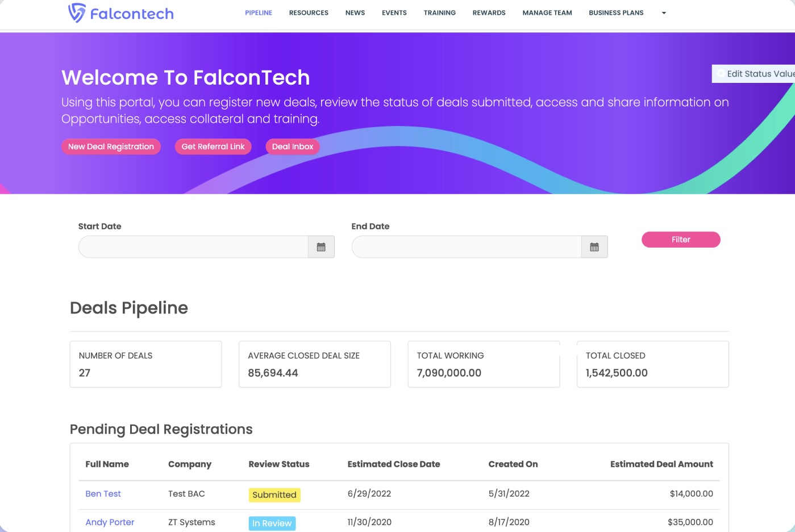Select the Total Working card

tap(484, 364)
